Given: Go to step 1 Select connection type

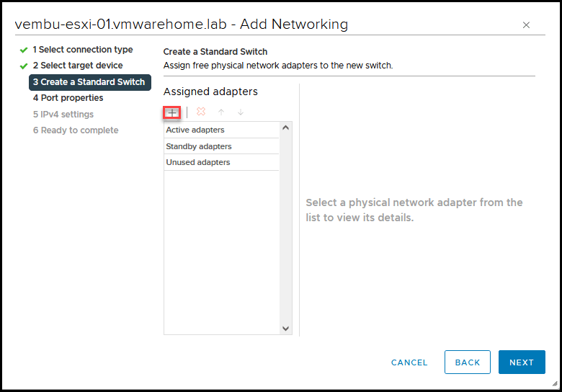Looking at the screenshot, I should click(x=83, y=50).
